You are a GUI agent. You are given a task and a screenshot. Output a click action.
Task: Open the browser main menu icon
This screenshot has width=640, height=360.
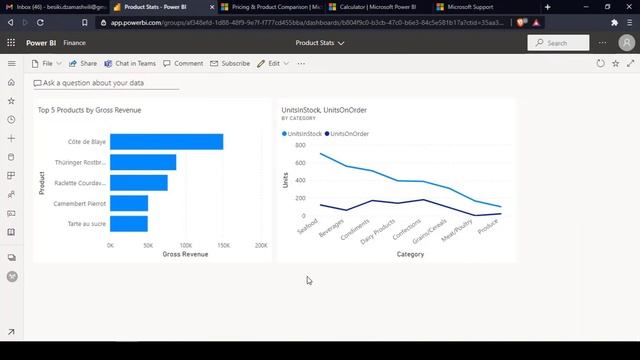pos(630,23)
